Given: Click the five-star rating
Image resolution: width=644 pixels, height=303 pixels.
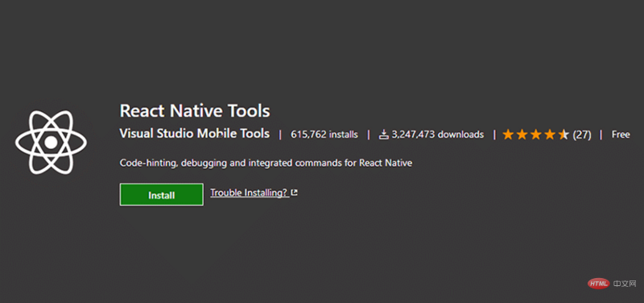Looking at the screenshot, I should click(x=535, y=135).
